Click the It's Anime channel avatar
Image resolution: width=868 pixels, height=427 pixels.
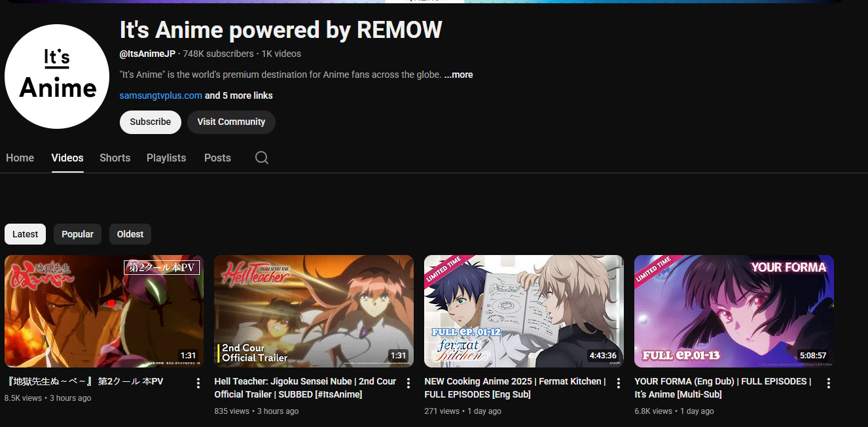click(57, 77)
